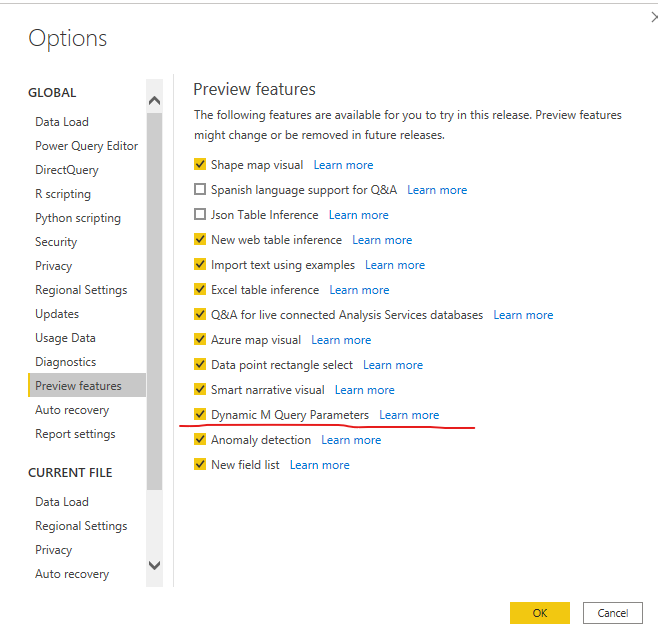Toggle Data point rectangle select checkbox
Viewport: 658px width, 641px height.
click(x=200, y=364)
